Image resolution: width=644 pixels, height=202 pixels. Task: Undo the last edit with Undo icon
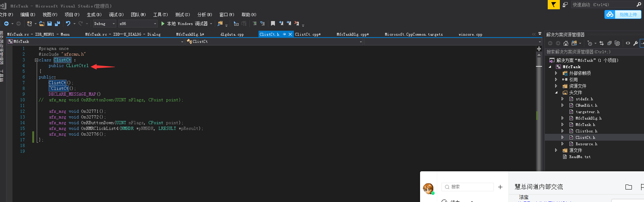[68, 24]
